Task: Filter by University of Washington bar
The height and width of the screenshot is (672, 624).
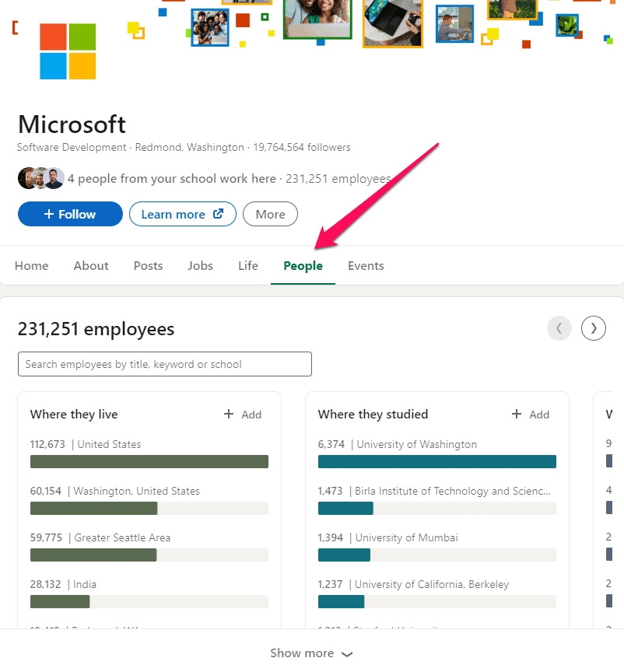Action: (437, 461)
